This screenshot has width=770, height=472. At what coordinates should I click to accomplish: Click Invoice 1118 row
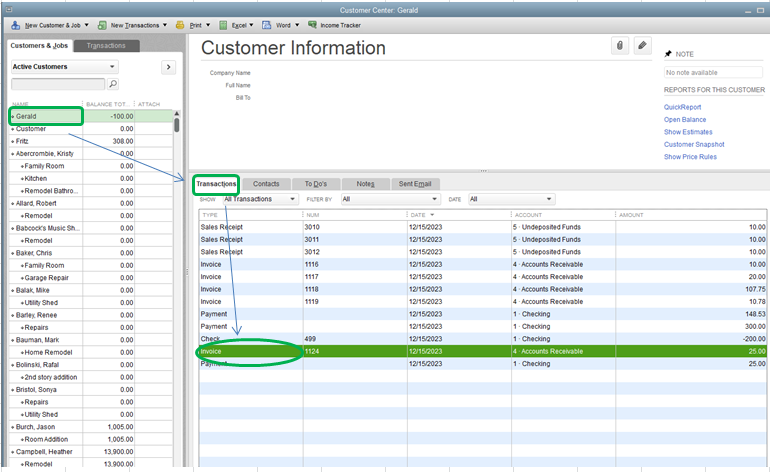coord(482,289)
